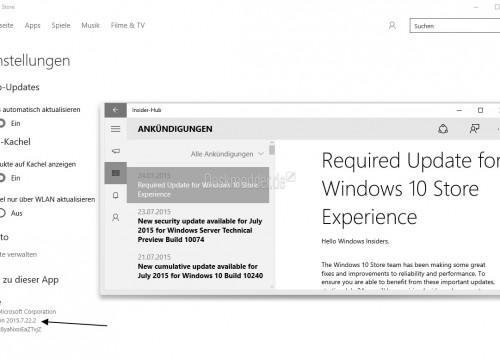The image size is (500, 360).
Task: Click the Einstellungen page heading
Action: click(35, 61)
